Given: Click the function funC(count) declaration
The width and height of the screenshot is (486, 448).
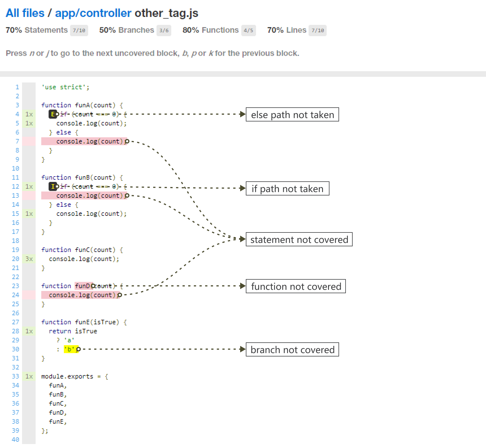Looking at the screenshot, I should coord(82,250).
